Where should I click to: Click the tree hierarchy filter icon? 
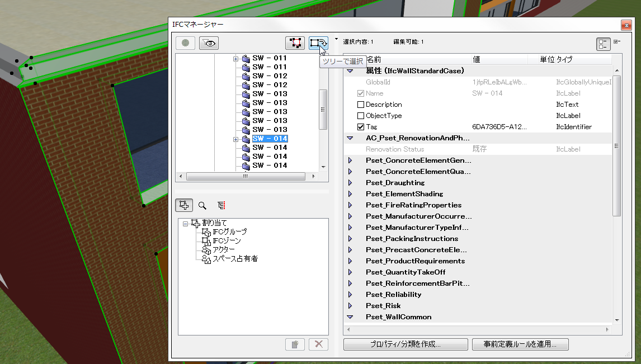click(221, 205)
